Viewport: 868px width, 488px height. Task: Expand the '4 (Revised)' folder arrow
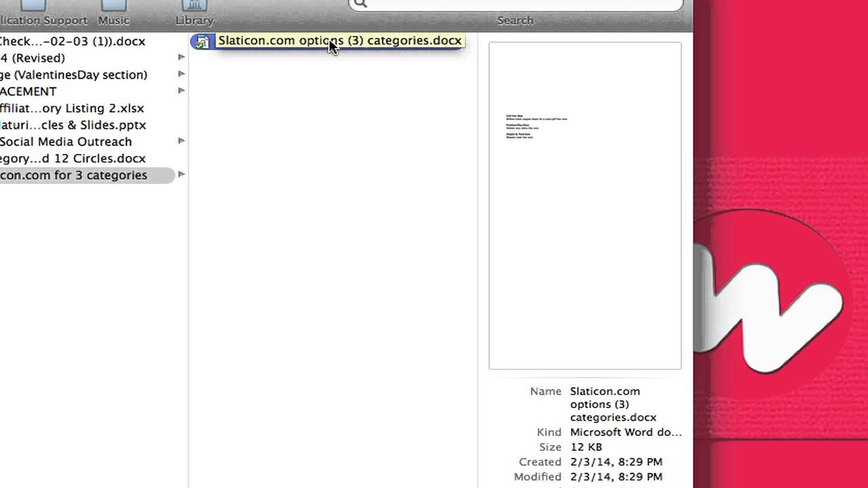(181, 58)
